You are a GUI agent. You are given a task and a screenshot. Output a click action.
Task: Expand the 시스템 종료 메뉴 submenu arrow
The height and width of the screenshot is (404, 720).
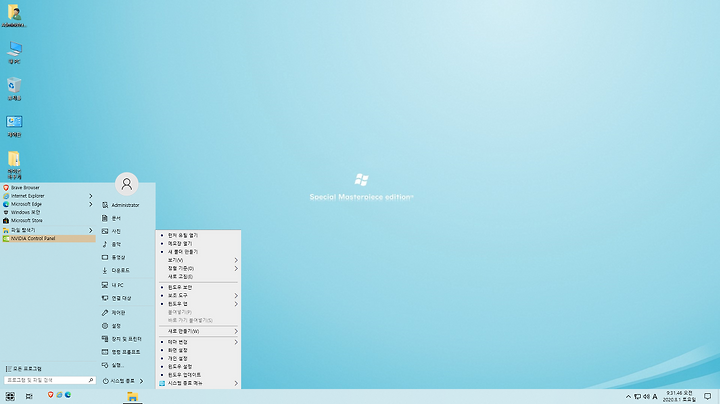pos(236,383)
